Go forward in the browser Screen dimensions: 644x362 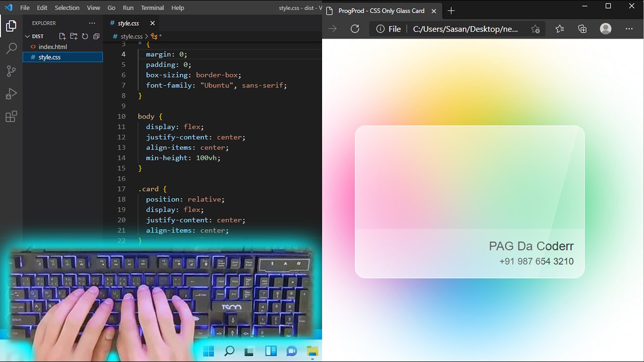(x=333, y=29)
